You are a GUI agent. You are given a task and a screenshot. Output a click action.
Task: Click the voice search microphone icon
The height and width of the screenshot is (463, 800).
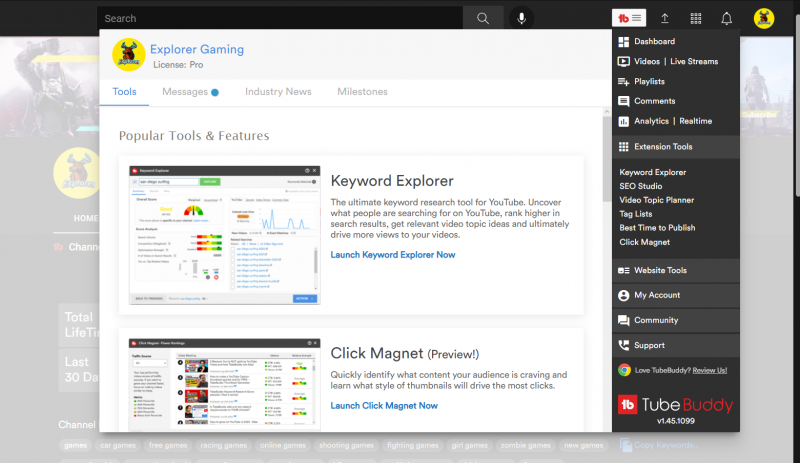point(520,18)
